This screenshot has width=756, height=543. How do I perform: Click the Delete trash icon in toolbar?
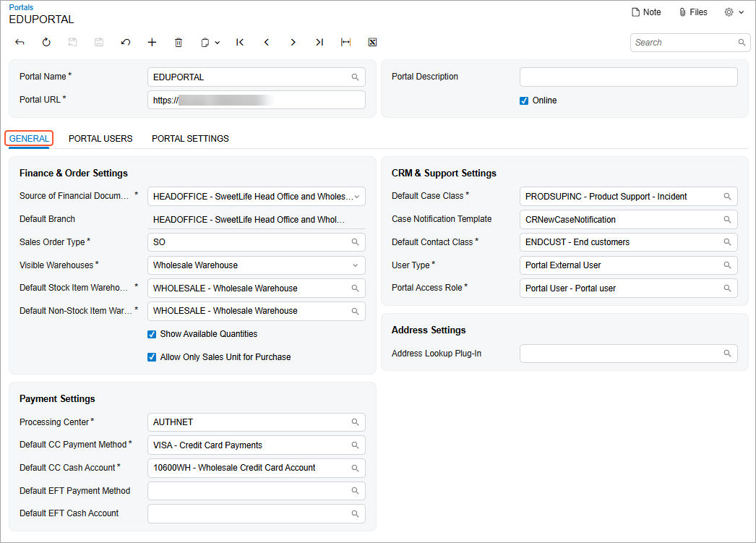179,43
